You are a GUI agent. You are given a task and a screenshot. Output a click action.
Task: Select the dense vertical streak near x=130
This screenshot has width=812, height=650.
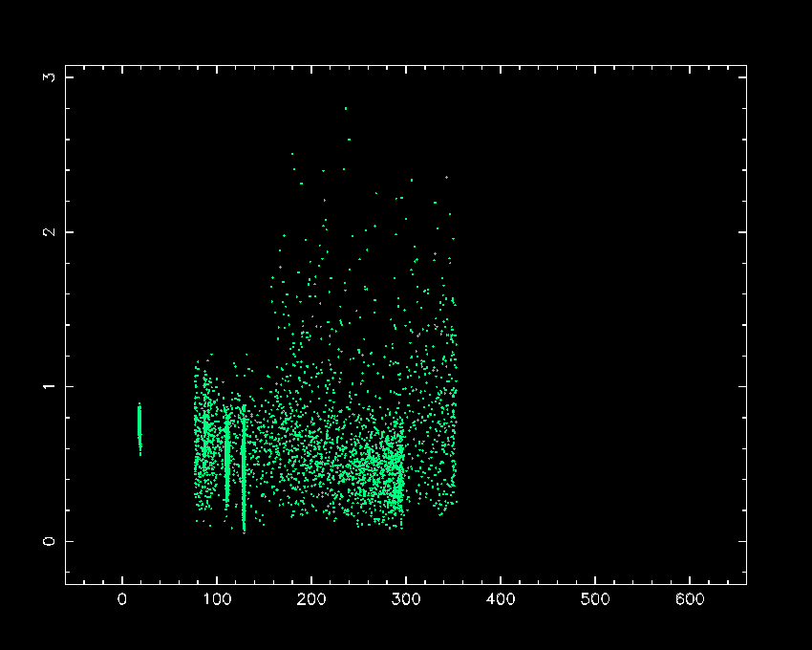click(x=244, y=469)
